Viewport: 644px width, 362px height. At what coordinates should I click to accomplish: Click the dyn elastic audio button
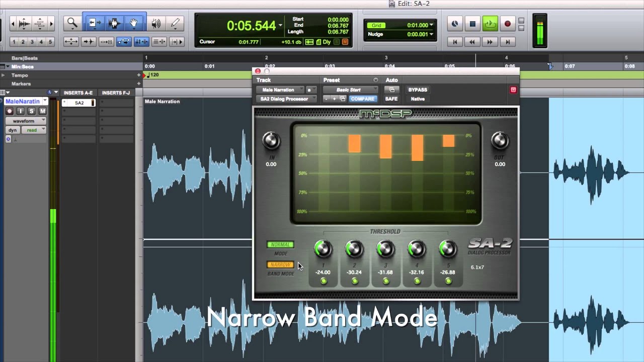13,130
